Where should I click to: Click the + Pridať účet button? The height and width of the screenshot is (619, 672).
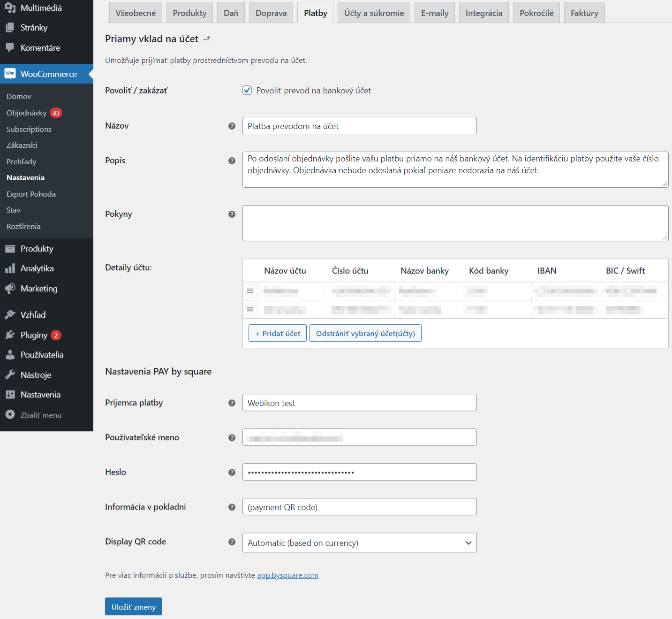coord(278,333)
